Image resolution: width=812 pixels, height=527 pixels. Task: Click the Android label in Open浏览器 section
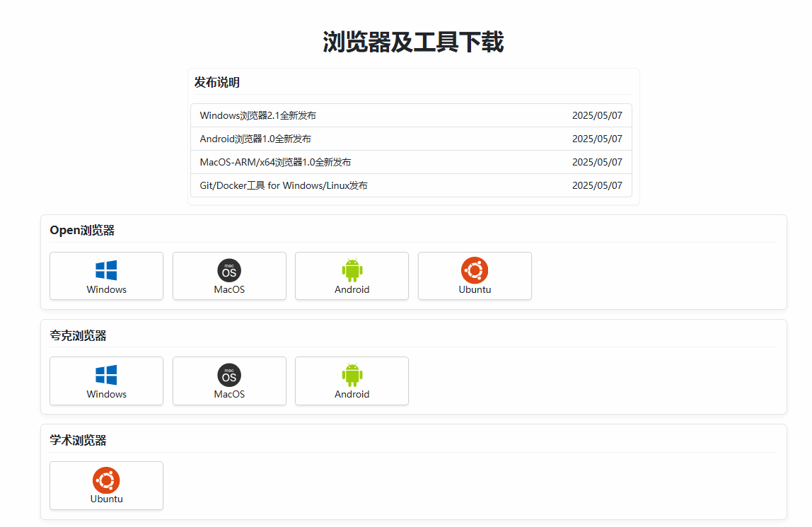point(352,289)
